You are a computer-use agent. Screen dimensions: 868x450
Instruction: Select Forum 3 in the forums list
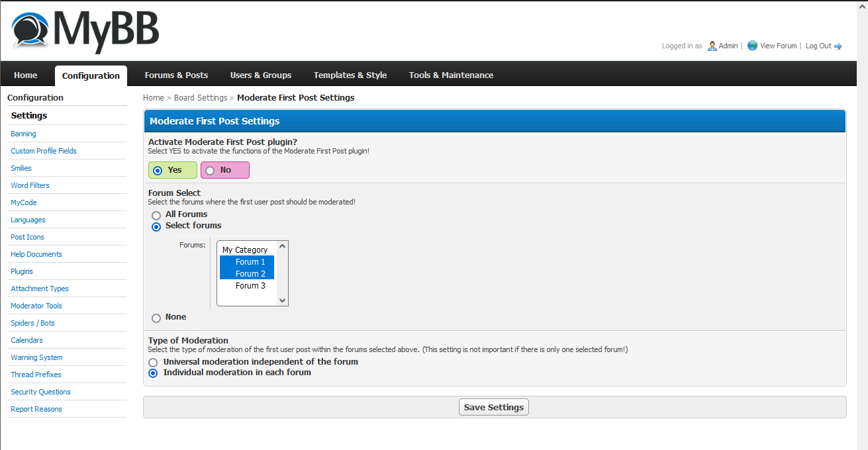coord(250,286)
